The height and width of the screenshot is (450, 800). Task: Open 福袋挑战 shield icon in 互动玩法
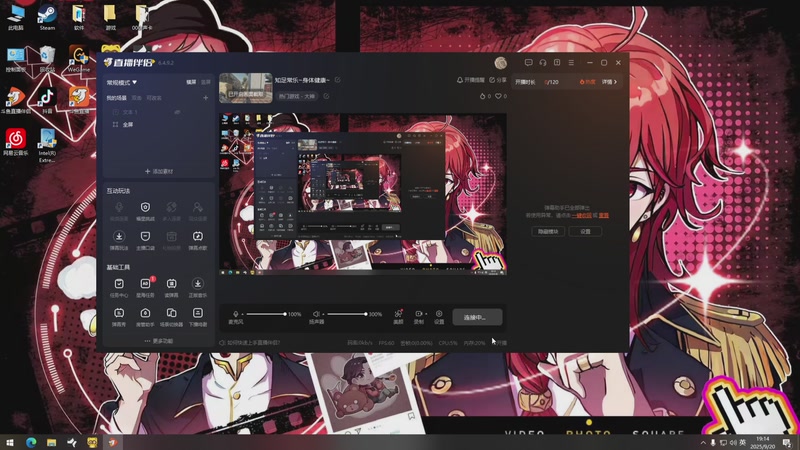pos(145,207)
